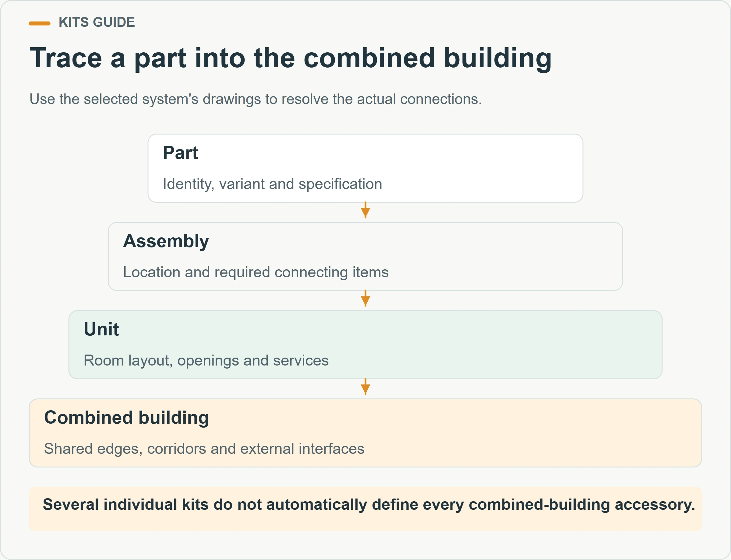Select the title 'Trace a part into the combined building'

pyautogui.click(x=291, y=58)
